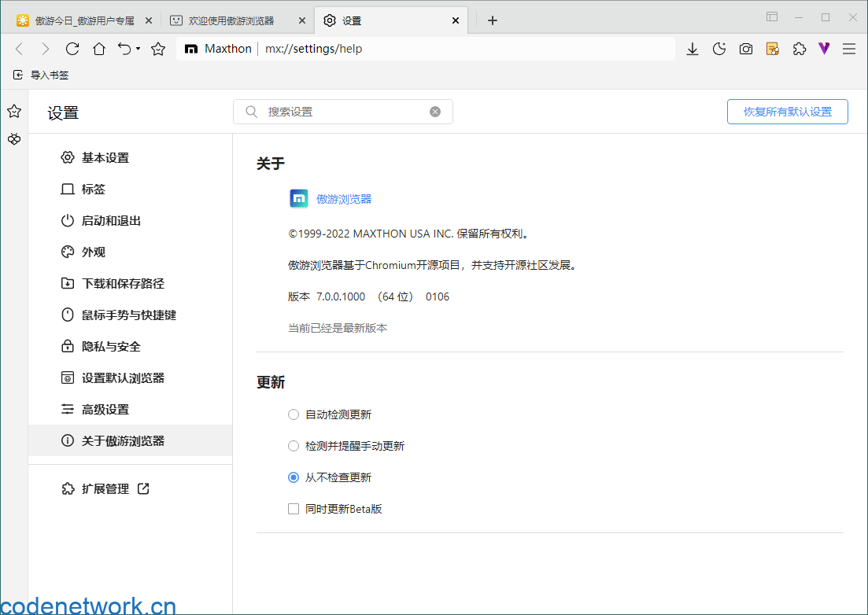Open Maxnote via the yellow note icon
The width and height of the screenshot is (868, 615).
[772, 49]
